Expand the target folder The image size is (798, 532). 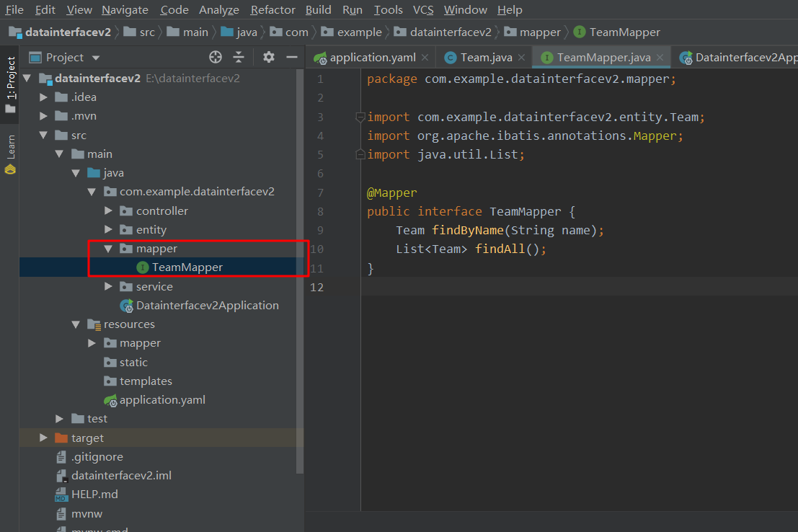(x=43, y=438)
